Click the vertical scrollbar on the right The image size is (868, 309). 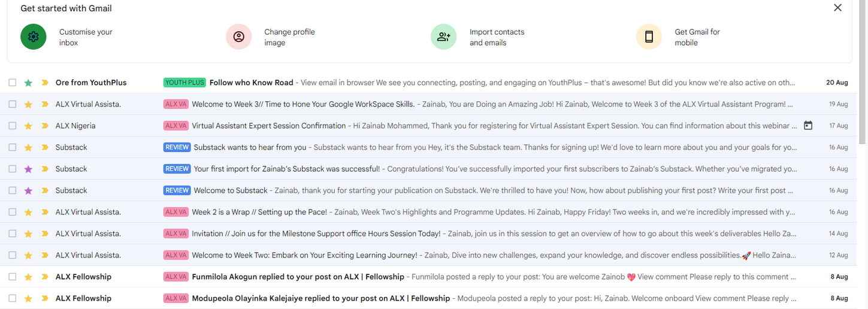coord(863,72)
